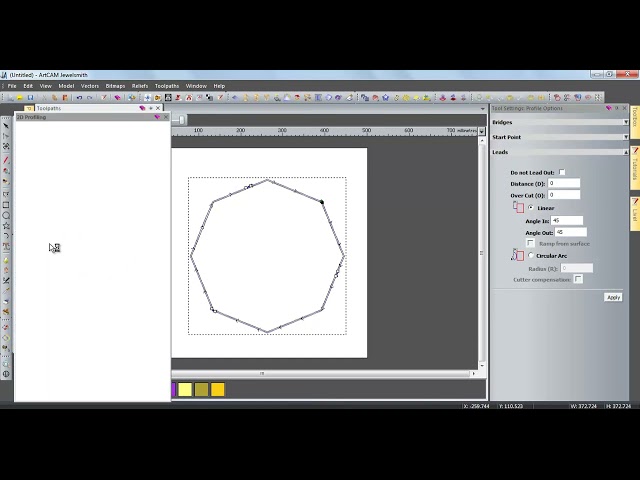Select the Circular Arc radio button

coord(531,256)
